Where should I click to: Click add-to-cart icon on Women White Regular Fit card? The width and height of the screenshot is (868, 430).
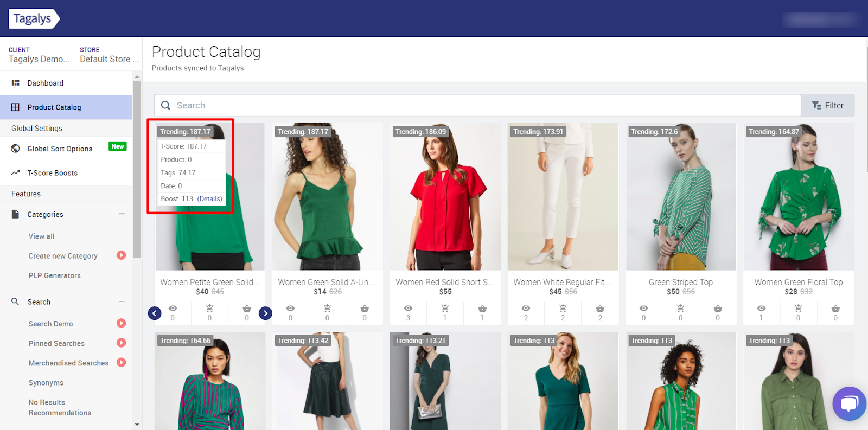563,308
